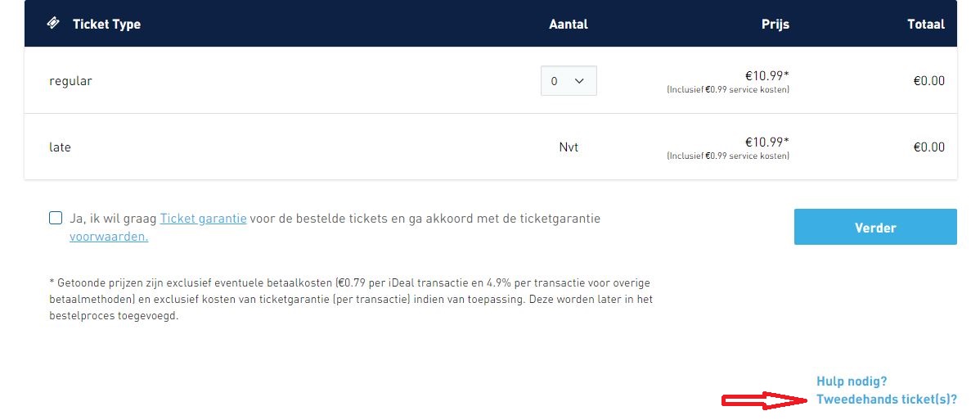Open the Tweedehands ticket(s)? link

pos(886,400)
